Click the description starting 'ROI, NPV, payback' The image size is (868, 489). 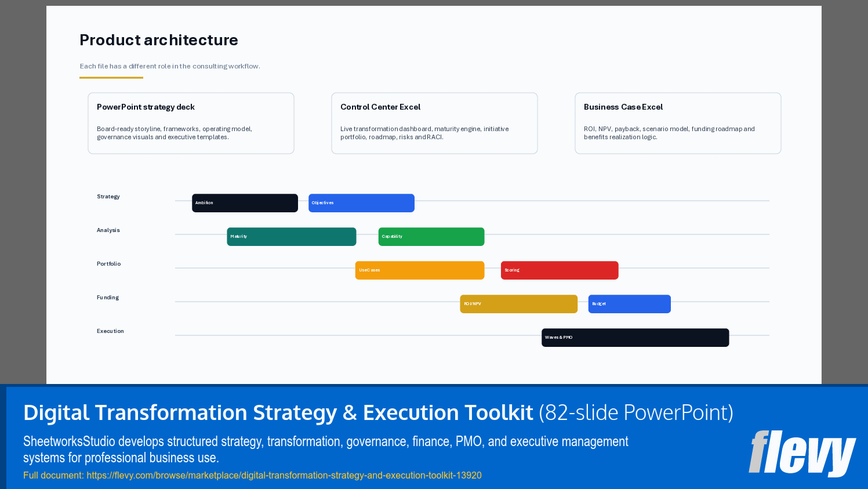click(x=669, y=133)
